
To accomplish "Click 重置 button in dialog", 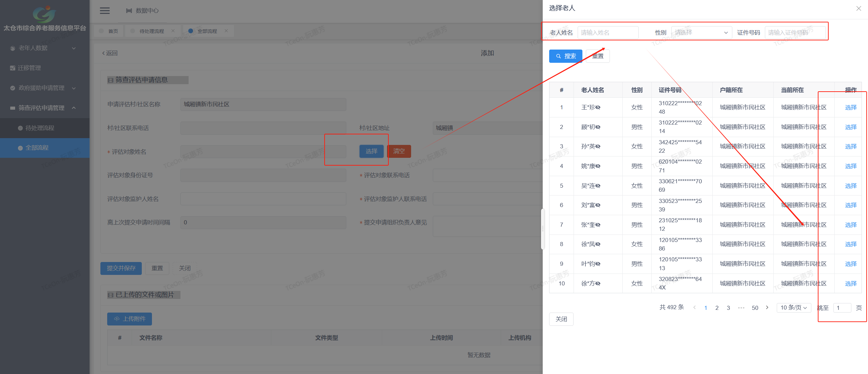I will pos(598,56).
